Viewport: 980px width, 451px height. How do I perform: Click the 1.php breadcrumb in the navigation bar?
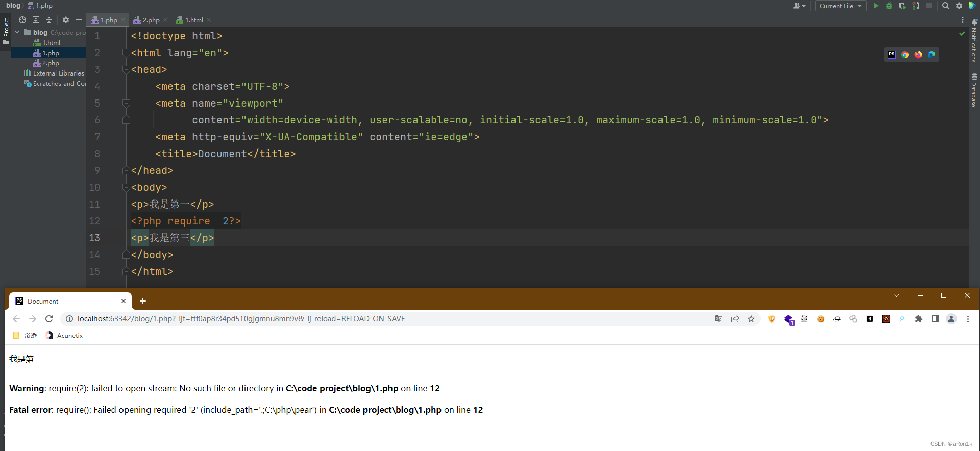pos(40,5)
